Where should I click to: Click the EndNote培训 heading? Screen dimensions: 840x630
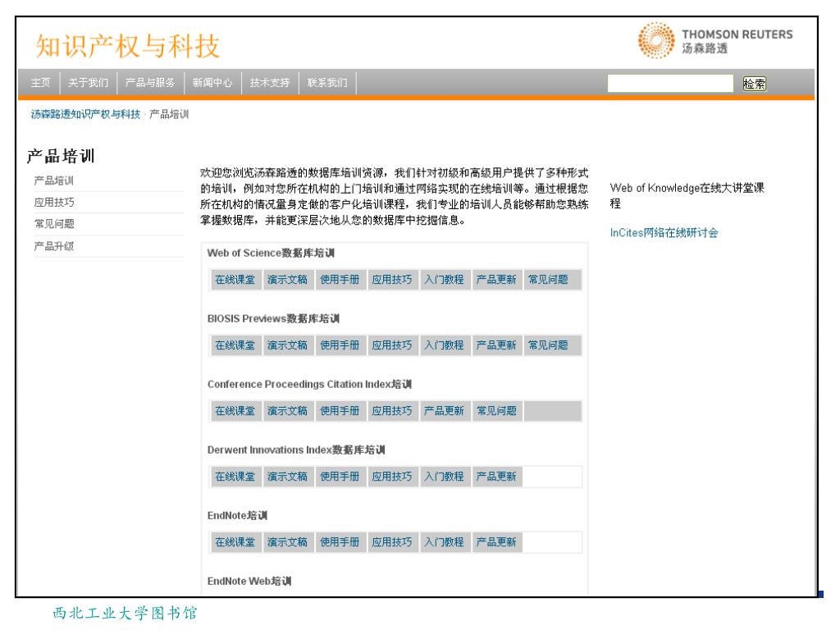click(237, 515)
